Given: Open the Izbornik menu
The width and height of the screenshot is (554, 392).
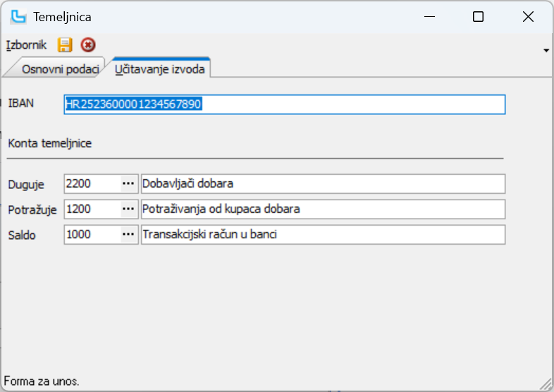Looking at the screenshot, I should click(26, 45).
